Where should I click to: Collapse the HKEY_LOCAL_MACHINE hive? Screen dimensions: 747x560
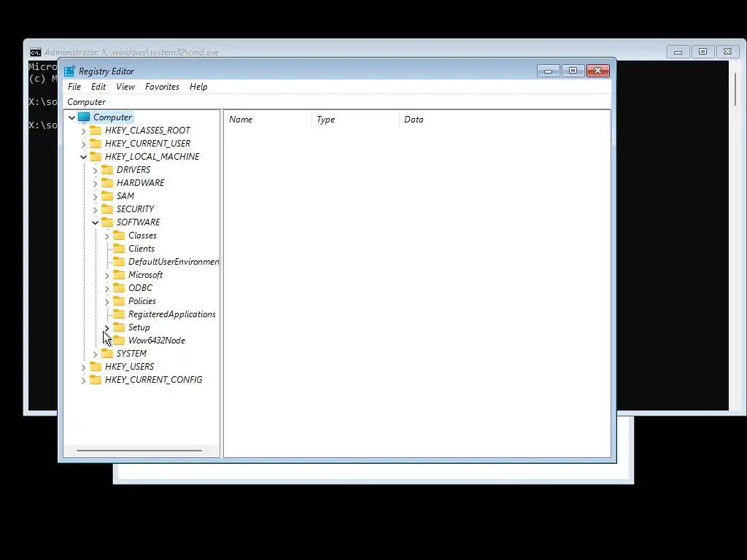[83, 157]
